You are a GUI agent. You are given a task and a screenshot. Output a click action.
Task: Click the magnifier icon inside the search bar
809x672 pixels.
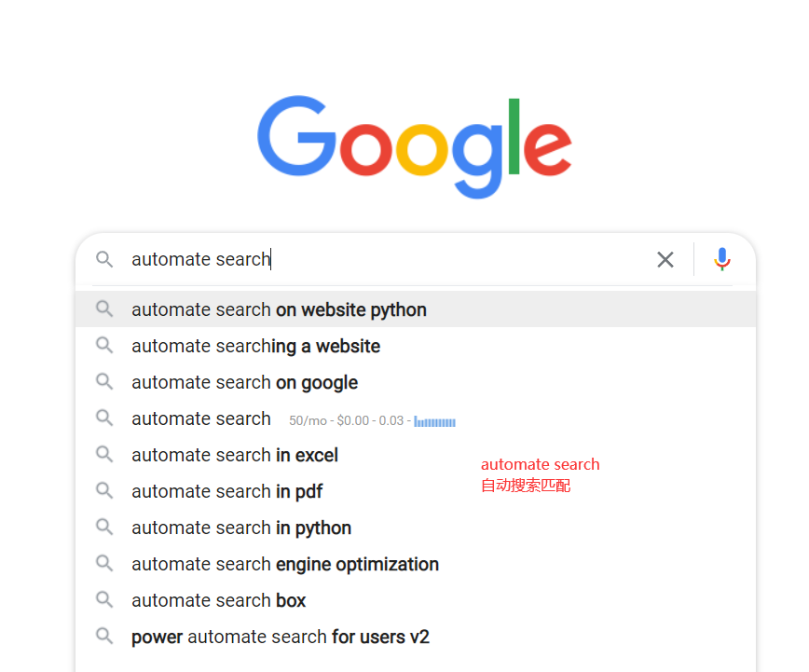pos(104,259)
